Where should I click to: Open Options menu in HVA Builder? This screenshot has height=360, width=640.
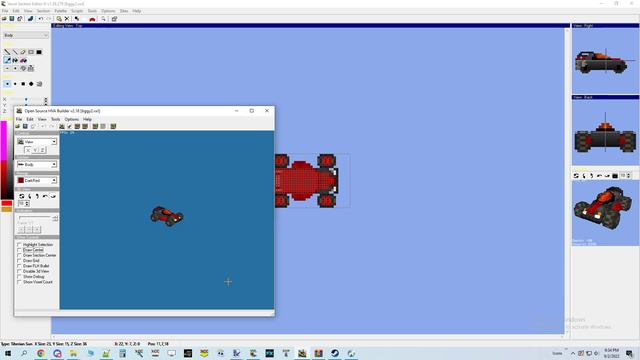pyautogui.click(x=71, y=119)
